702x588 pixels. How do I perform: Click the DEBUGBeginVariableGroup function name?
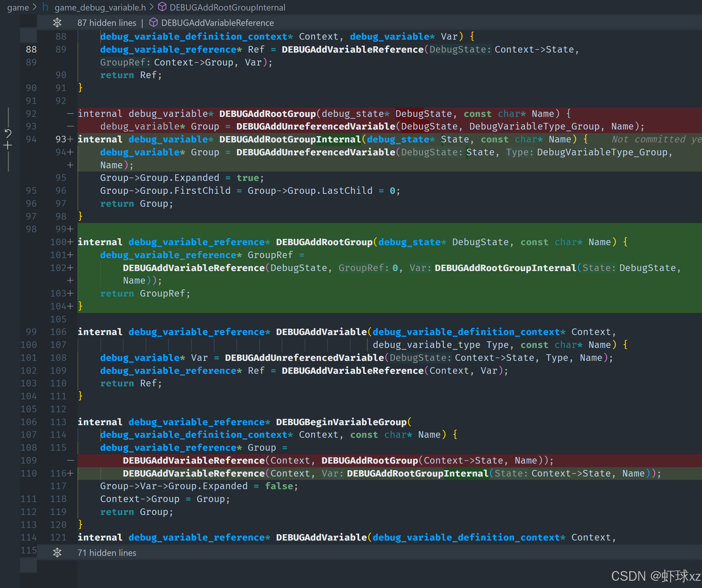pyautogui.click(x=341, y=422)
